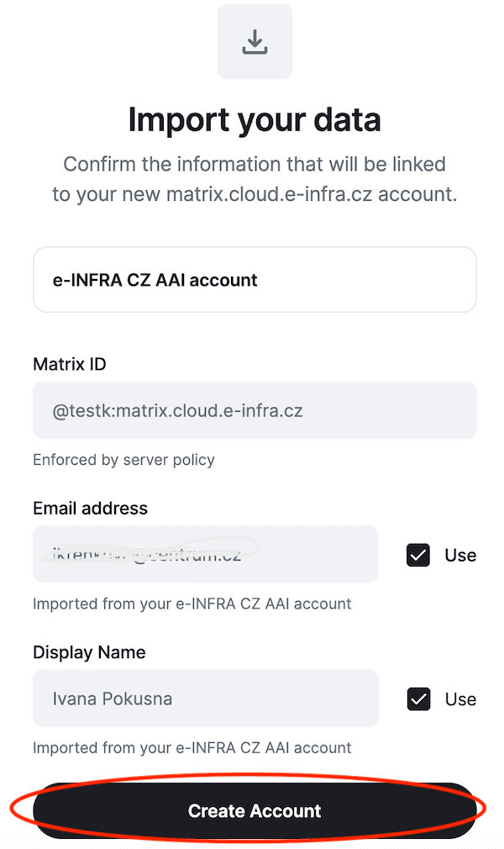
Task: Click the Email address field
Action: [x=205, y=554]
